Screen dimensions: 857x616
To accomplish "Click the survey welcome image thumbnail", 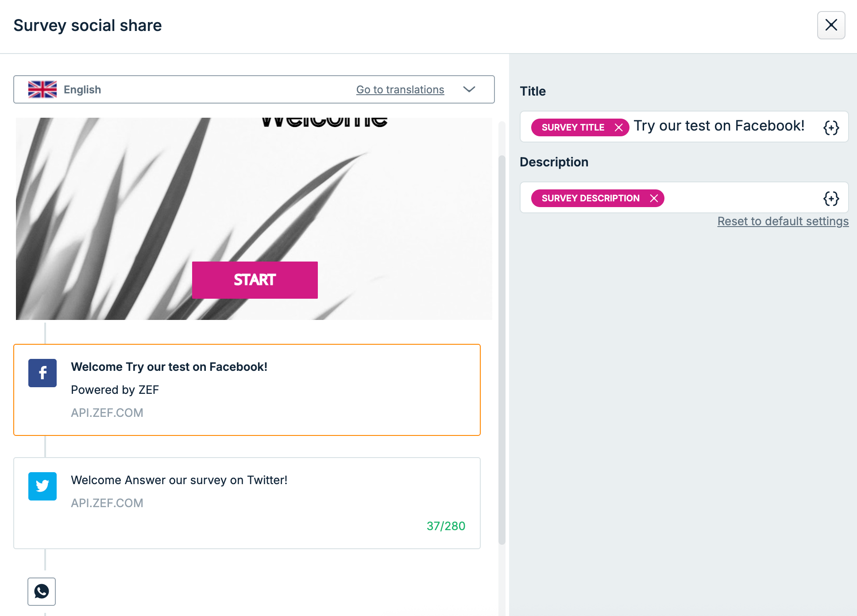I will (x=254, y=219).
